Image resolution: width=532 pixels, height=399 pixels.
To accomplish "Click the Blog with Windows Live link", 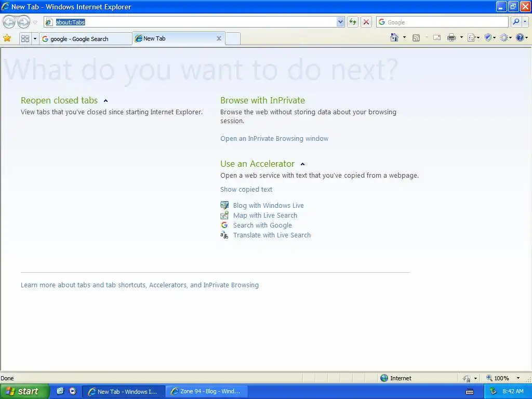I will tap(269, 205).
